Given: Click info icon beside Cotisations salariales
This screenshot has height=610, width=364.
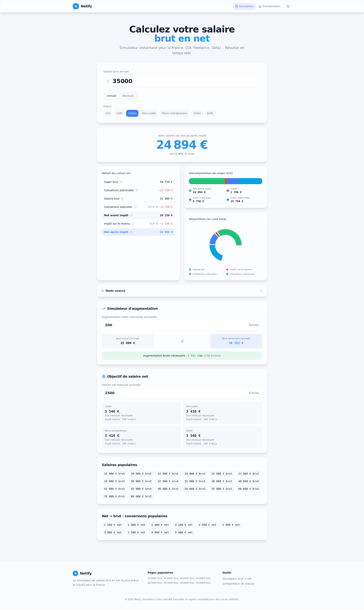Looking at the screenshot, I should coord(135,207).
